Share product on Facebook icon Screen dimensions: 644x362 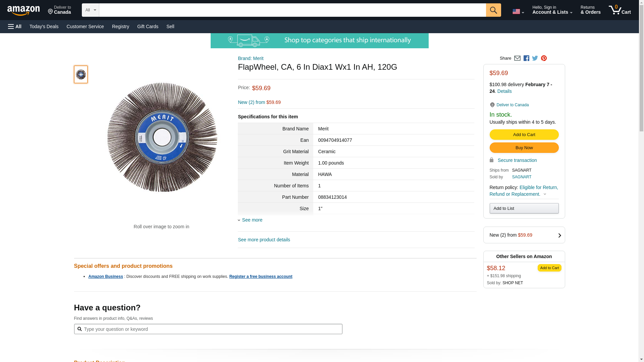[x=526, y=58]
